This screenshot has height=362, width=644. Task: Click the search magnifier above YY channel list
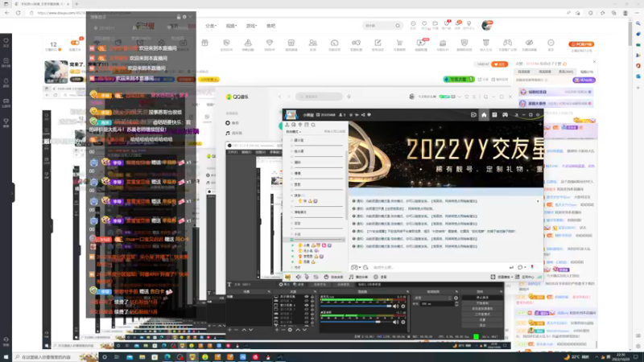313,125
